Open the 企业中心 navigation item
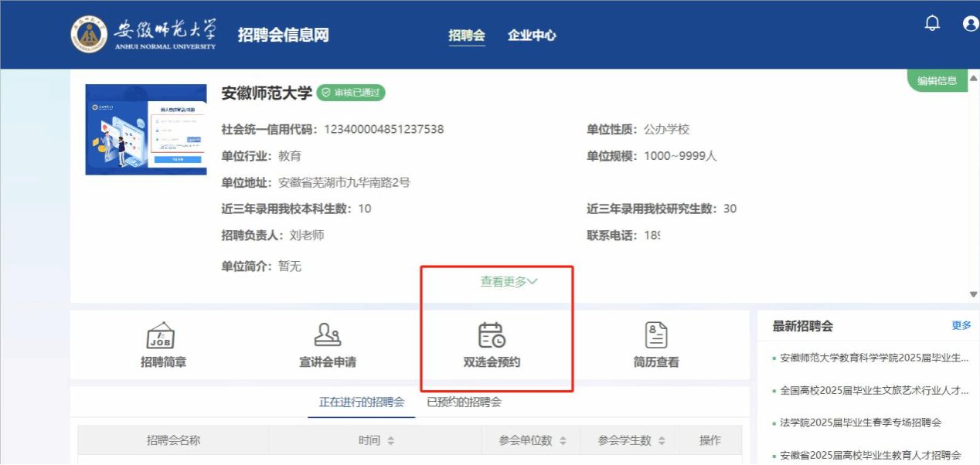980x465 pixels. [532, 36]
